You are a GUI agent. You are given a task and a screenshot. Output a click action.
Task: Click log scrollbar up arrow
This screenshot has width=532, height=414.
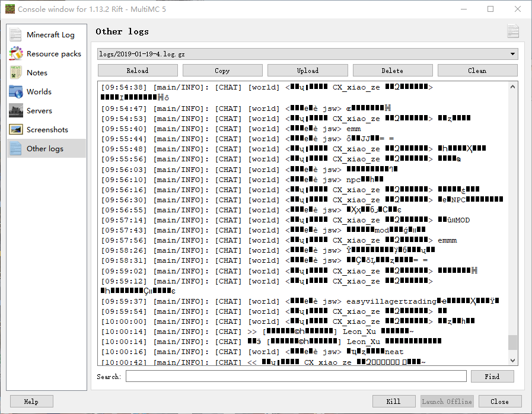click(x=512, y=87)
